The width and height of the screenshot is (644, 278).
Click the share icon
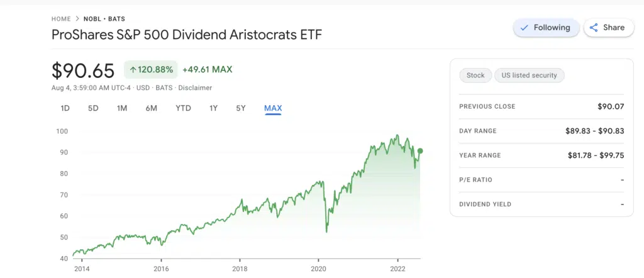pyautogui.click(x=594, y=28)
